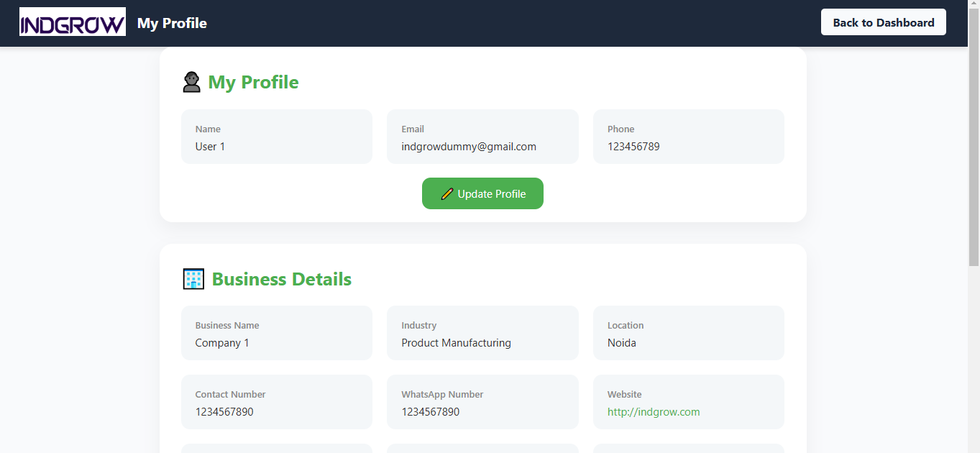Select the Name field showing User 1
This screenshot has width=980, height=453.
tap(276, 137)
